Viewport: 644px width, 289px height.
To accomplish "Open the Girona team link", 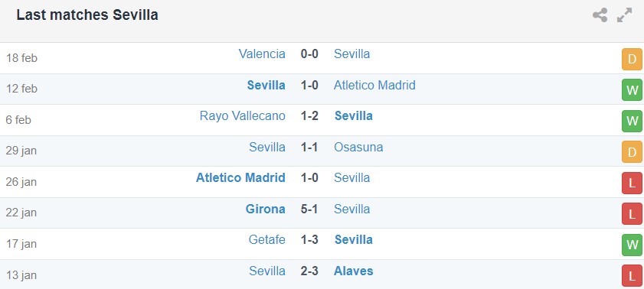I will [265, 209].
